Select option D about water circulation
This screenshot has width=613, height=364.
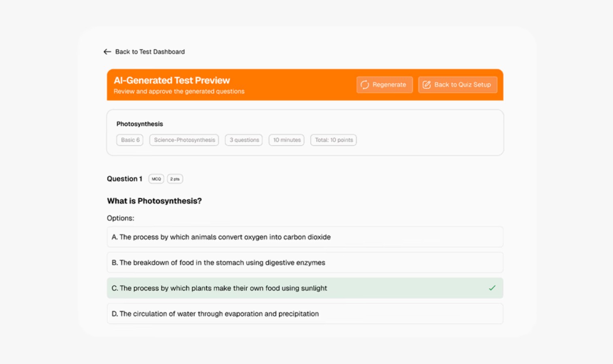point(305,313)
